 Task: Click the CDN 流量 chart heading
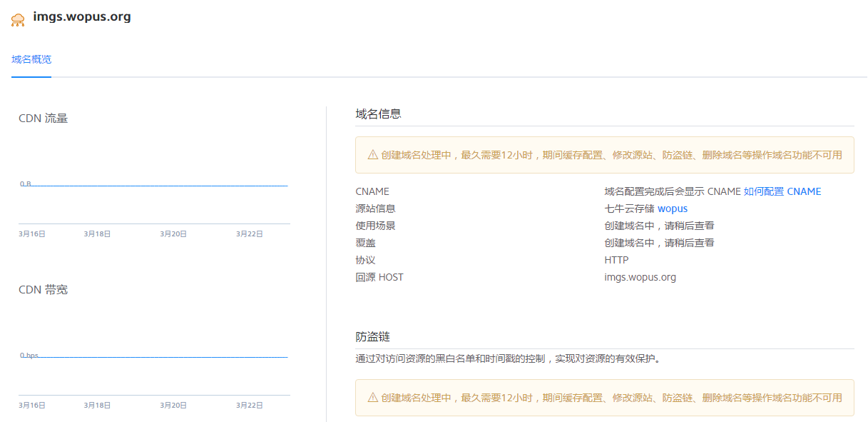(44, 119)
